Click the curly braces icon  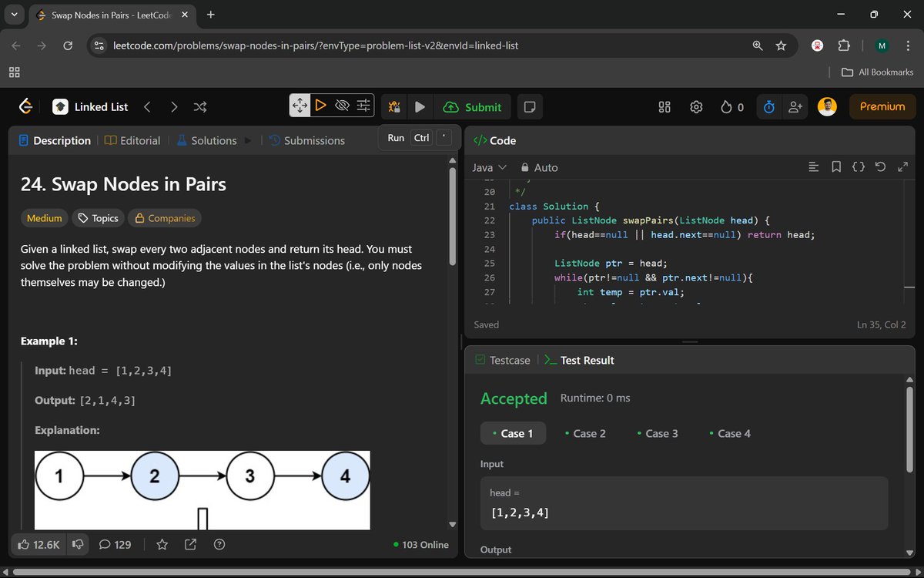[x=859, y=167]
